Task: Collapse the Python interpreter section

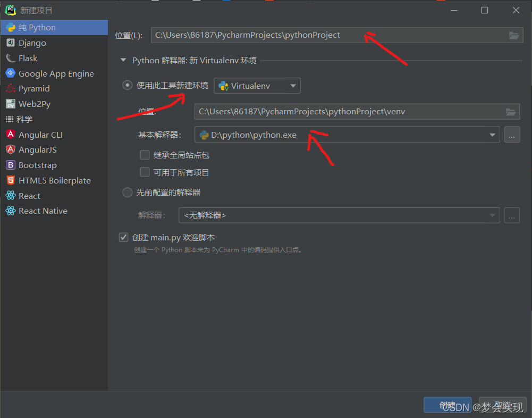Action: [123, 61]
